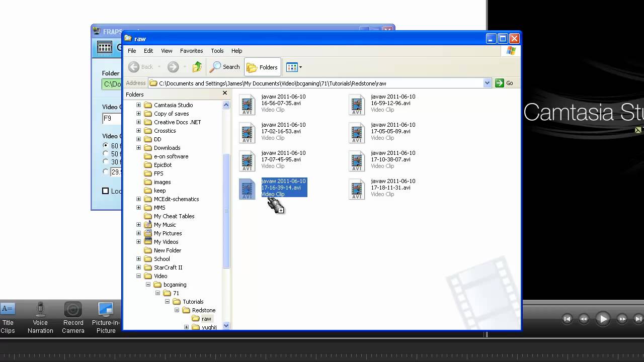Expand the My Music tree node
Screen dimensions: 644x362
(138, 225)
